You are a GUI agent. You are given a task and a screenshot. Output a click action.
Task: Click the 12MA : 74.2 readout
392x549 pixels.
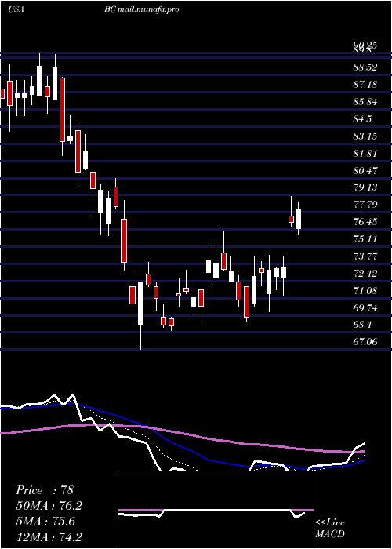click(x=49, y=536)
